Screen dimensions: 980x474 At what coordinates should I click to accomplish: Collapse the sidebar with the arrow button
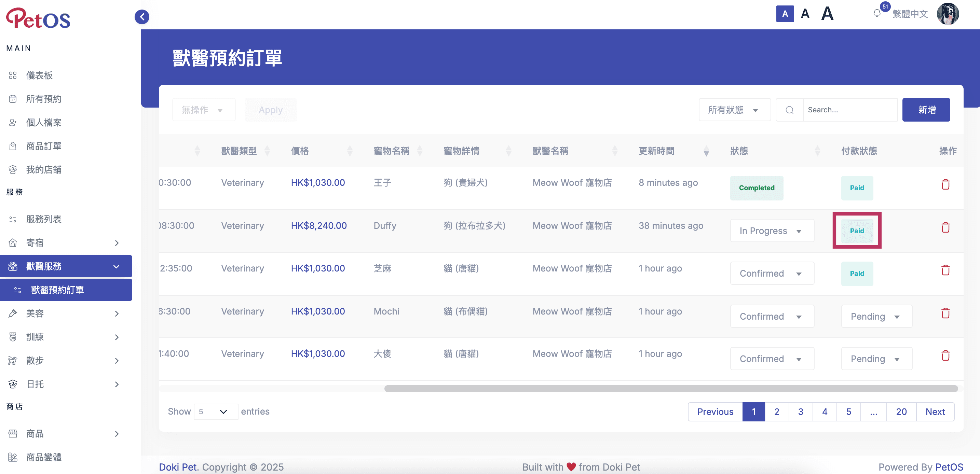pyautogui.click(x=142, y=17)
